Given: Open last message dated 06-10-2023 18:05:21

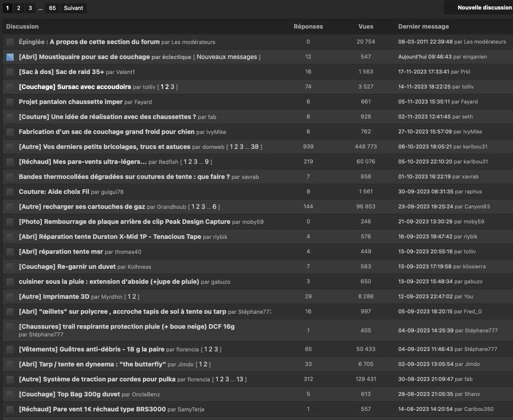Looking at the screenshot, I should tap(425, 147).
